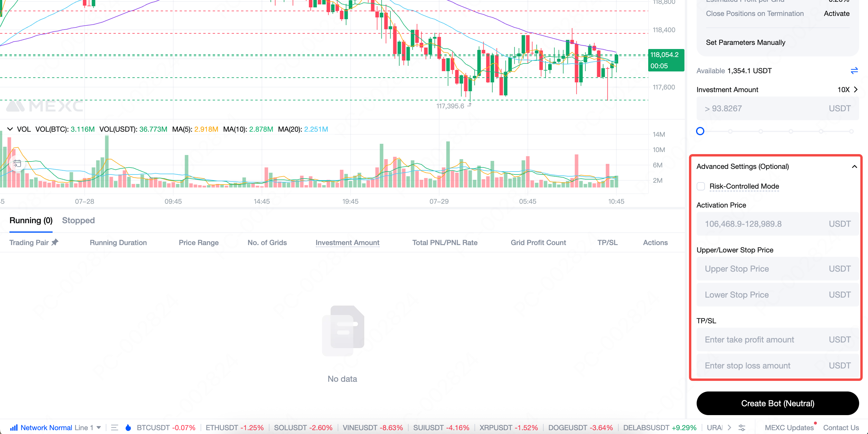Click the pin icon beside Trading Pair

55,242
